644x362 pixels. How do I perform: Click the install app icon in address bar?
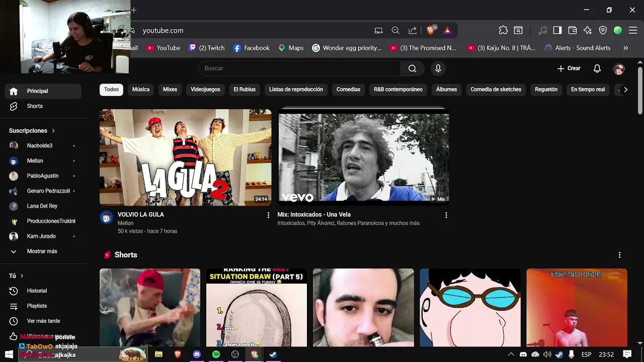pyautogui.click(x=379, y=31)
